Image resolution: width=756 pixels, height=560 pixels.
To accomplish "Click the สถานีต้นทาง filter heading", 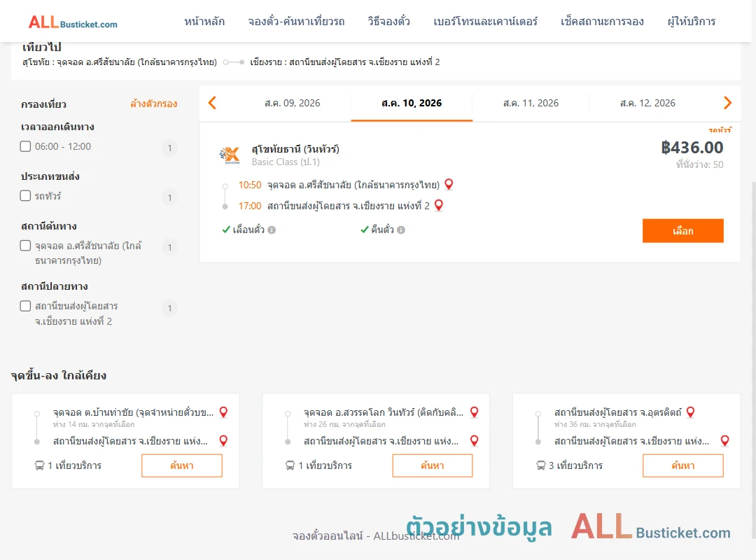I will 49,226.
